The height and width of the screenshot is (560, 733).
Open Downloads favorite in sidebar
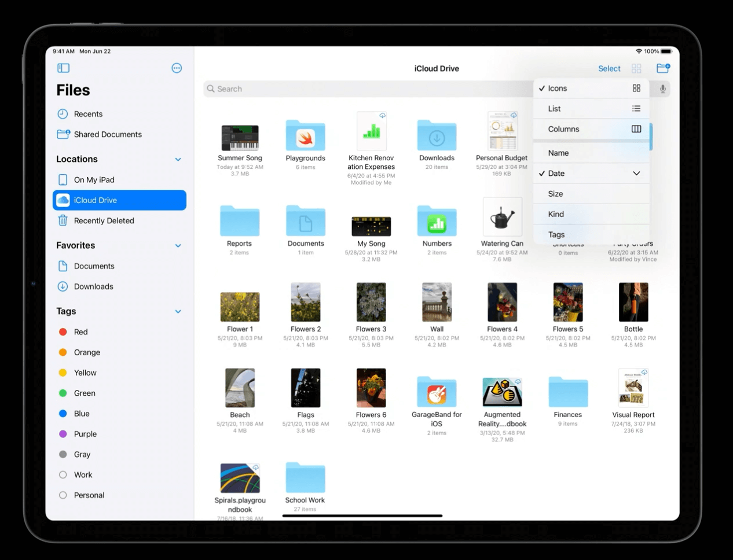coord(119,286)
